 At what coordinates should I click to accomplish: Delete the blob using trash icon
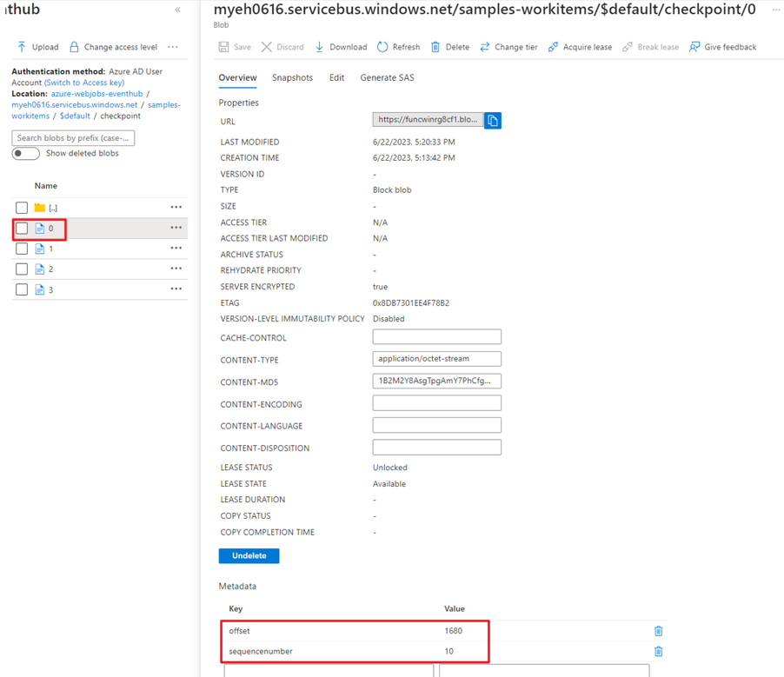pyautogui.click(x=435, y=47)
